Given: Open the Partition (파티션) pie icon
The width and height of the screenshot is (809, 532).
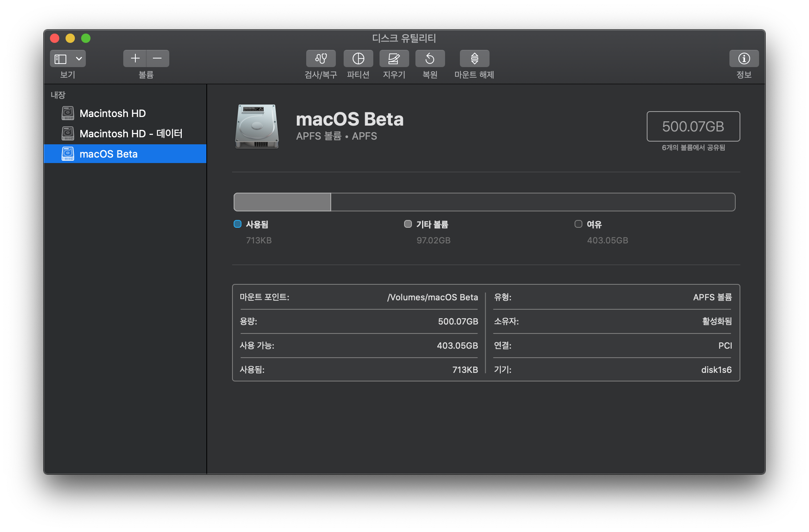Looking at the screenshot, I should tap(358, 59).
